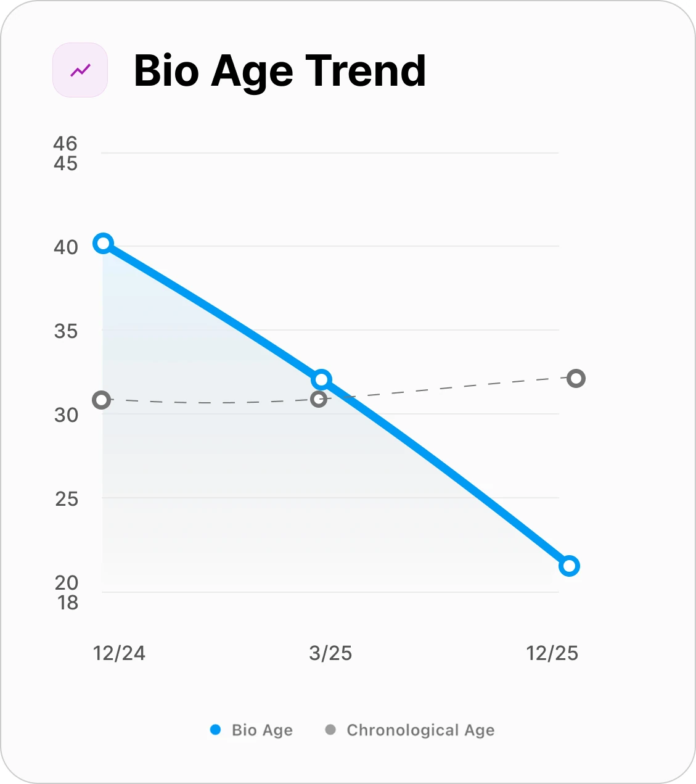The height and width of the screenshot is (784, 696).
Task: Click the gray Chronological Age legend dot
Action: click(330, 730)
